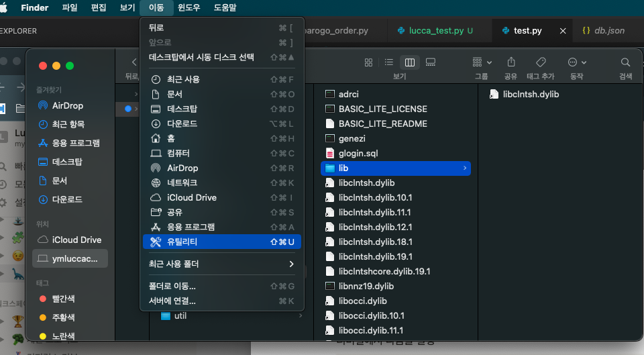The height and width of the screenshot is (355, 644).
Task: Open 다운로드 in Finder sidebar
Action: (x=70, y=200)
